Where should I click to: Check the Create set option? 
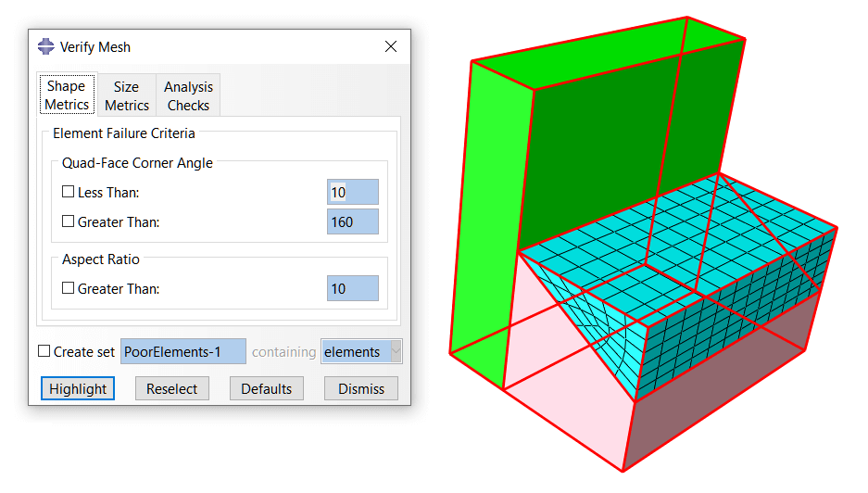[44, 352]
